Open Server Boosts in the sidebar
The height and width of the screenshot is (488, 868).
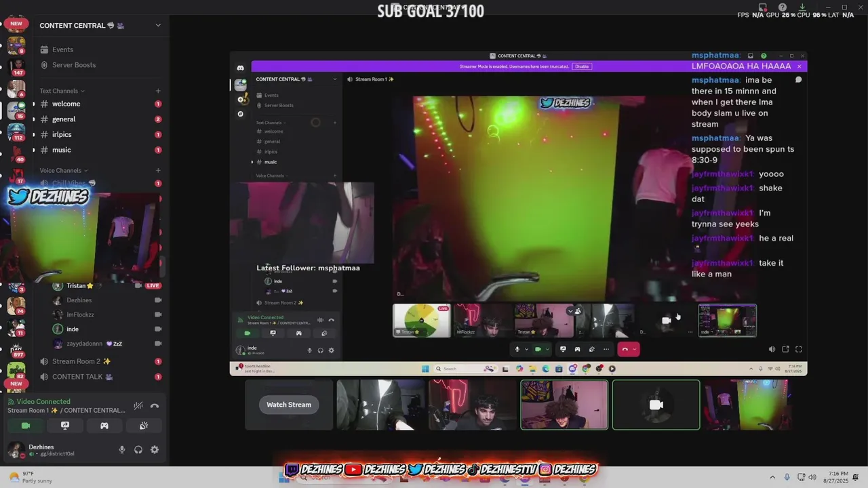pyautogui.click(x=74, y=65)
